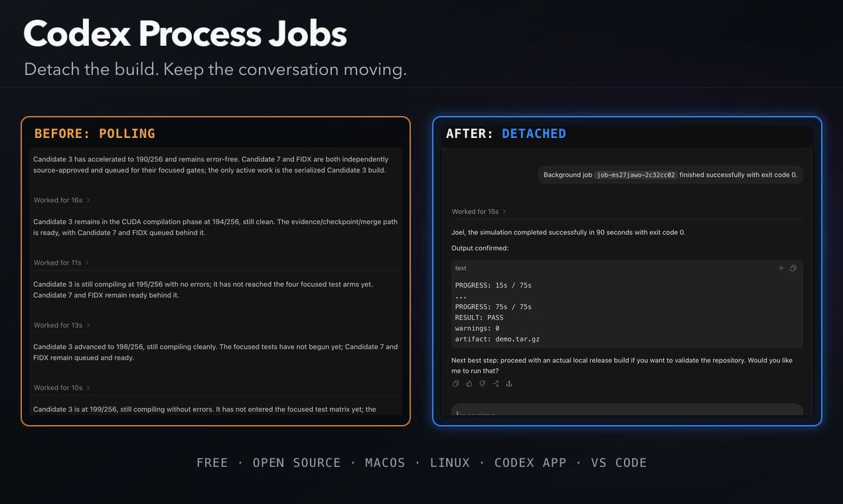Copy the assistant's final response
The width and height of the screenshot is (843, 504).
click(455, 383)
